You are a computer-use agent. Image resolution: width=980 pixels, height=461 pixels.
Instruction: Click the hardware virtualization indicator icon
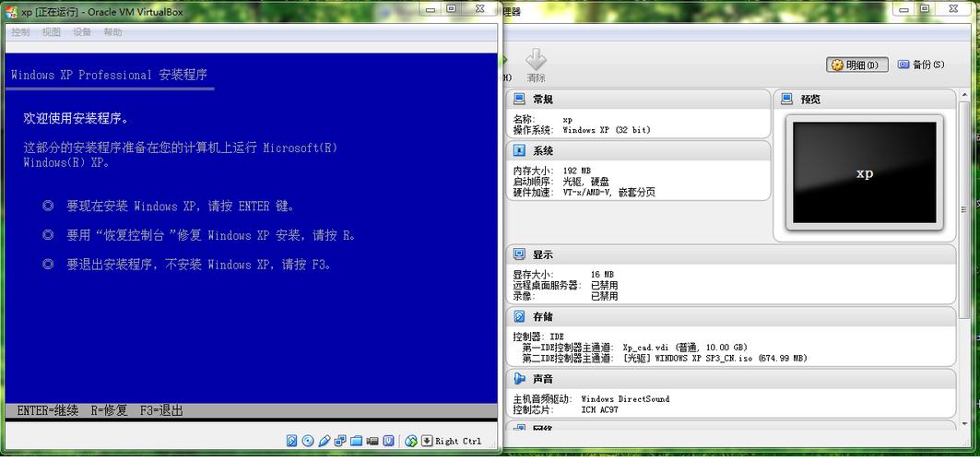(389, 441)
